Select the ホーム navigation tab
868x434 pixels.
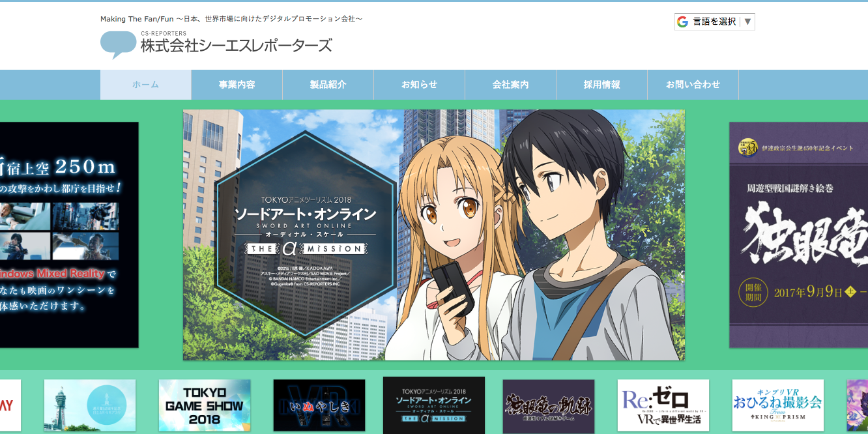pos(145,85)
